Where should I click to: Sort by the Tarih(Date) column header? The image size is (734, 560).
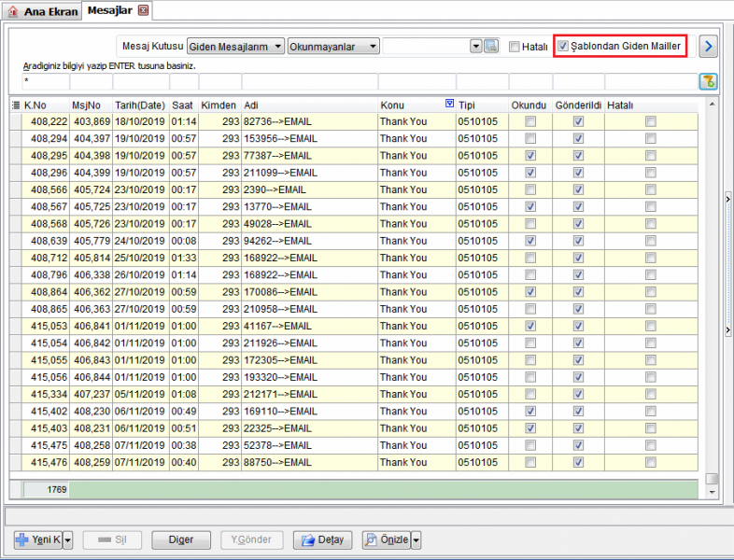(140, 105)
